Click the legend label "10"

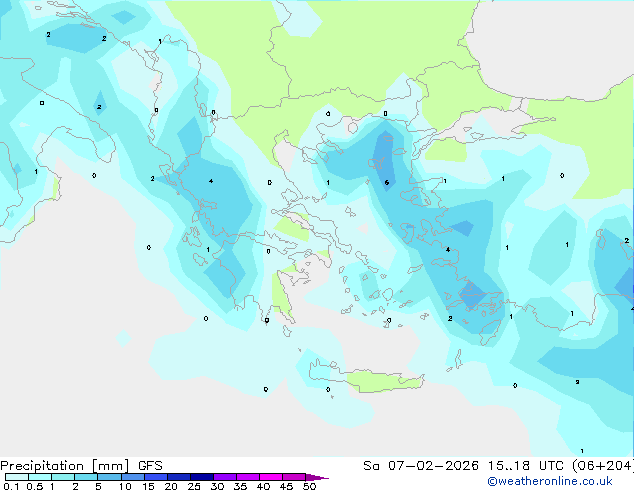point(125,486)
